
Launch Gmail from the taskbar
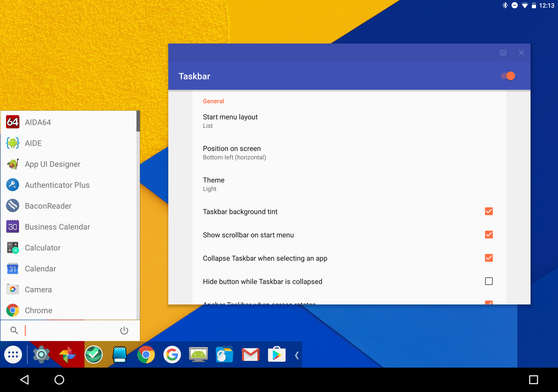pyautogui.click(x=251, y=355)
